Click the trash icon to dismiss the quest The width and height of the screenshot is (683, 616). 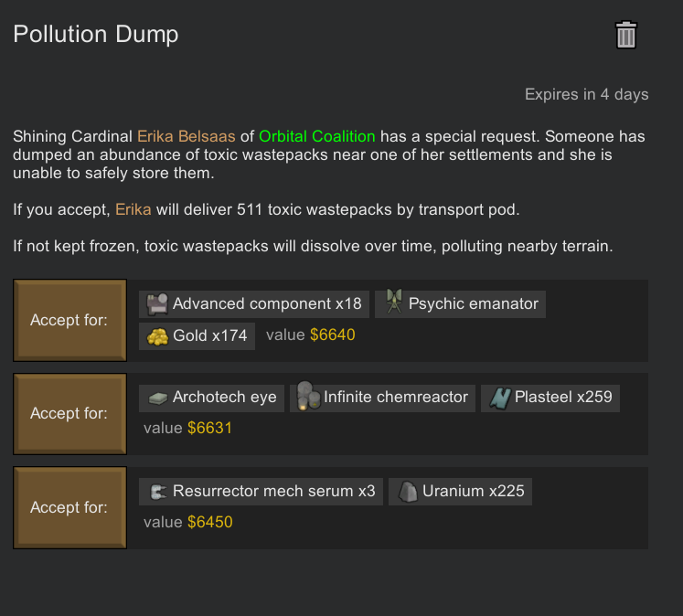coord(626,35)
